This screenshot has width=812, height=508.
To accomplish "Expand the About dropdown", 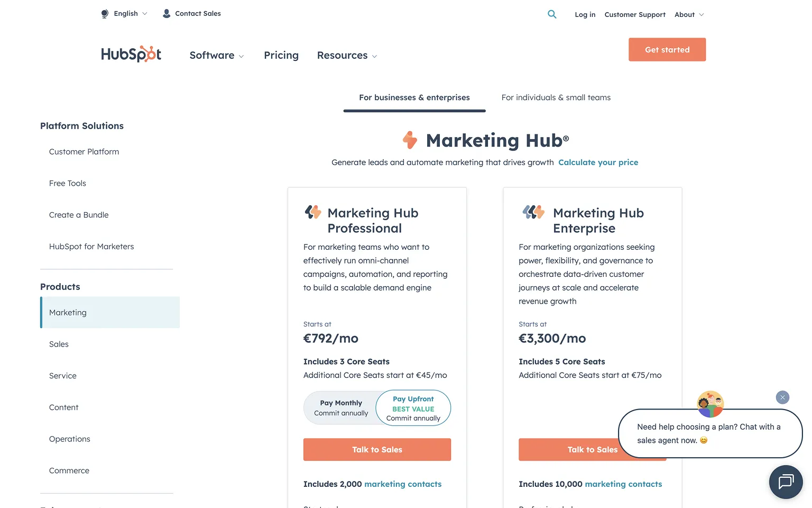I will coord(689,15).
